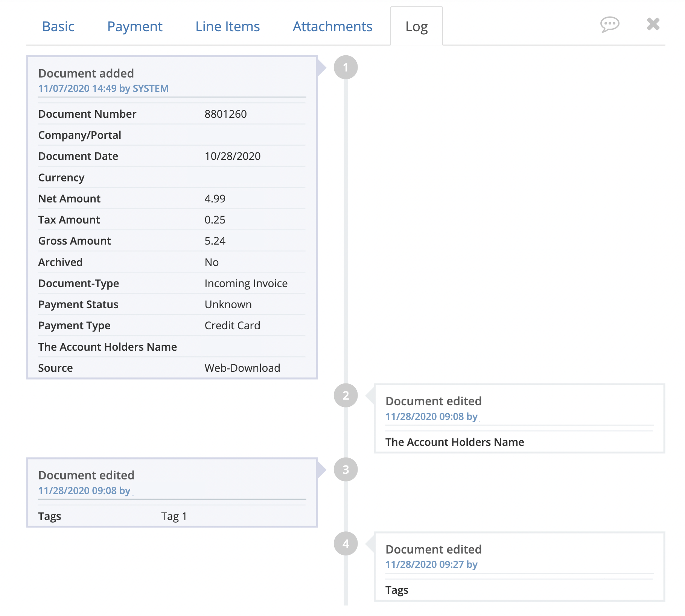The width and height of the screenshot is (685, 616).
Task: Click 'Document edited' title in entry 3
Action: [86, 475]
